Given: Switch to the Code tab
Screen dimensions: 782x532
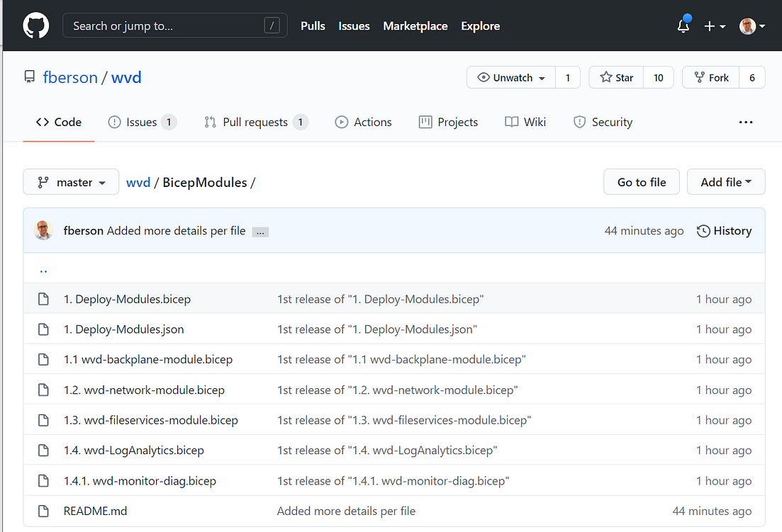Looking at the screenshot, I should [x=58, y=122].
